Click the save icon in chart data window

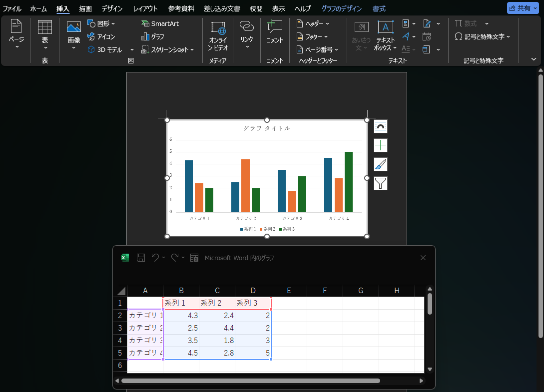141,258
